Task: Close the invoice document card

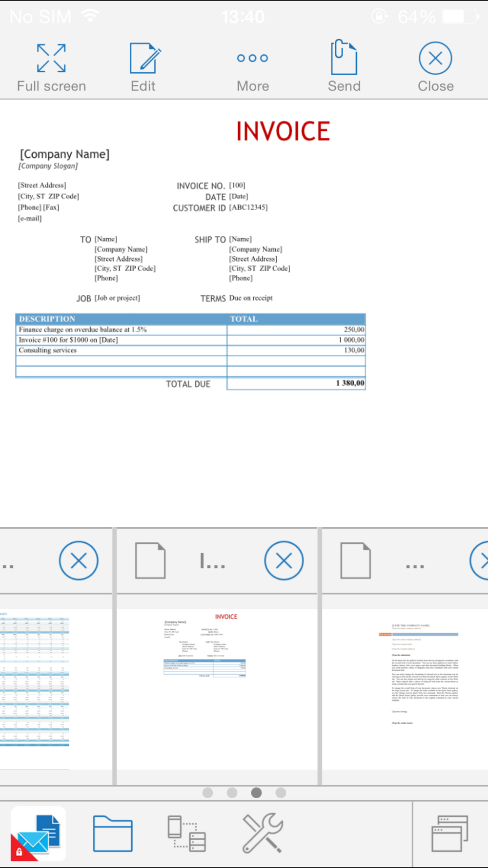Action: coord(284,560)
